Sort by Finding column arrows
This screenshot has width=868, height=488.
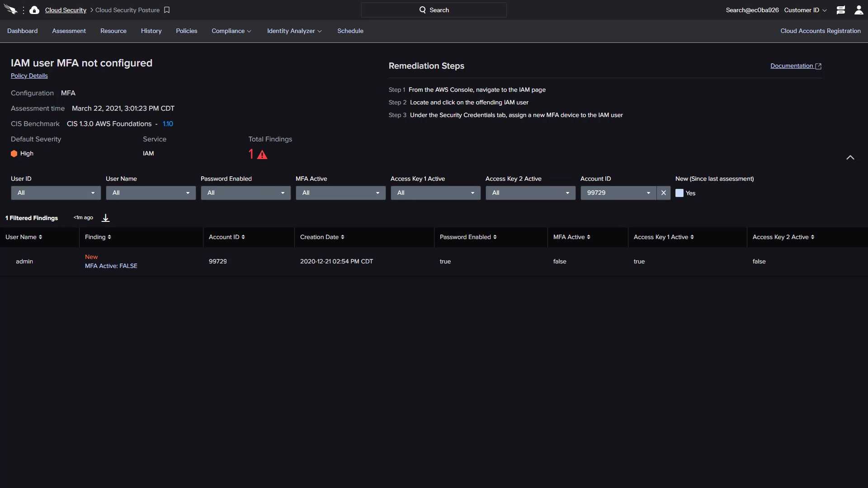tap(109, 237)
